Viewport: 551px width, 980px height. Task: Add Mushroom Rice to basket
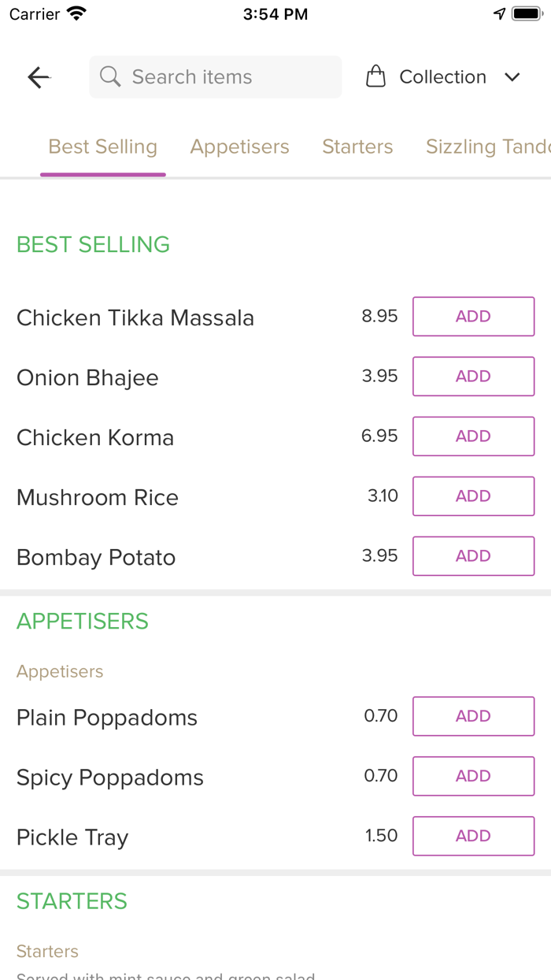[x=473, y=496]
